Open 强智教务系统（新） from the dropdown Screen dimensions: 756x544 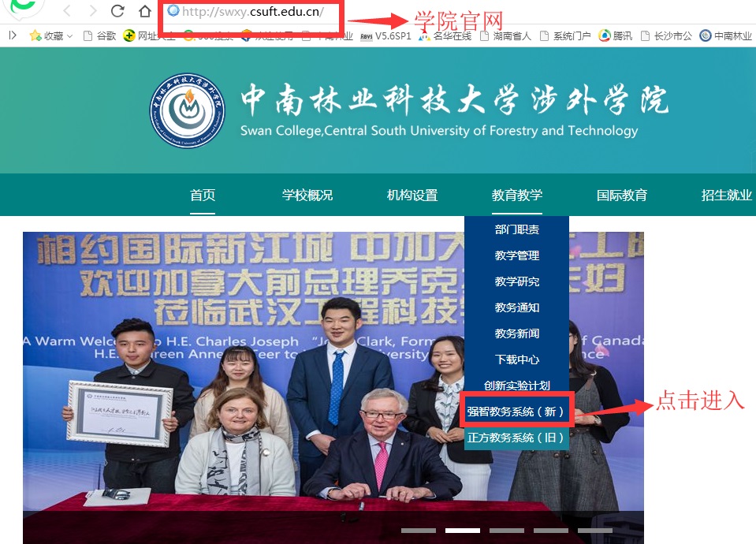click(516, 410)
